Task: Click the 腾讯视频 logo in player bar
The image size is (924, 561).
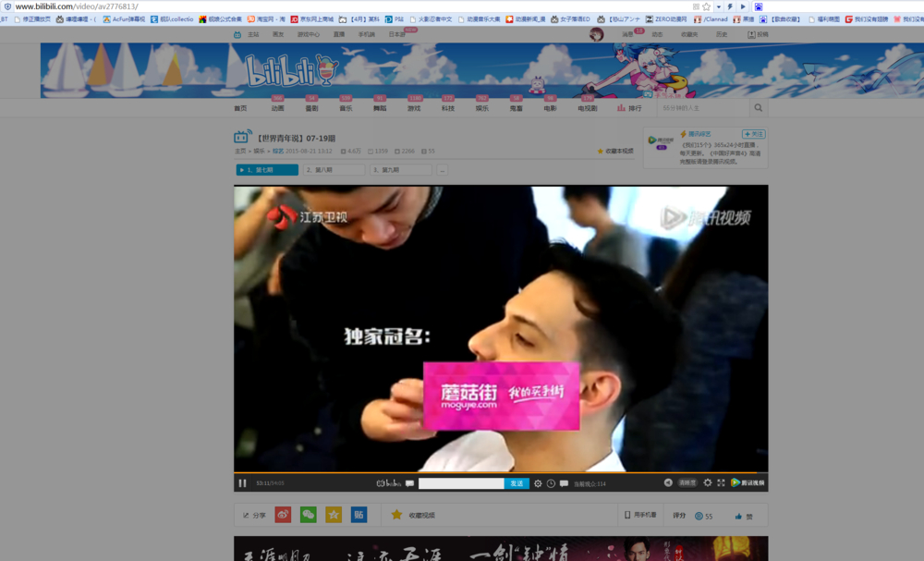Action: tap(748, 482)
